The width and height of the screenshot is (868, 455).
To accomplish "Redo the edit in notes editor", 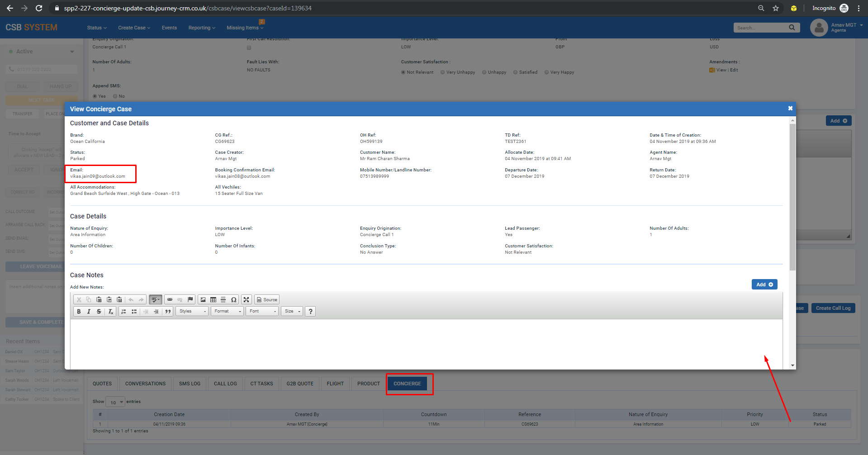I will 141,299.
